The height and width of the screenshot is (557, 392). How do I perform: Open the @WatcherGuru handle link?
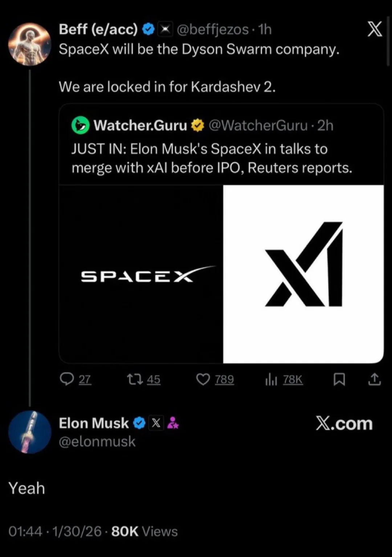pyautogui.click(x=258, y=125)
